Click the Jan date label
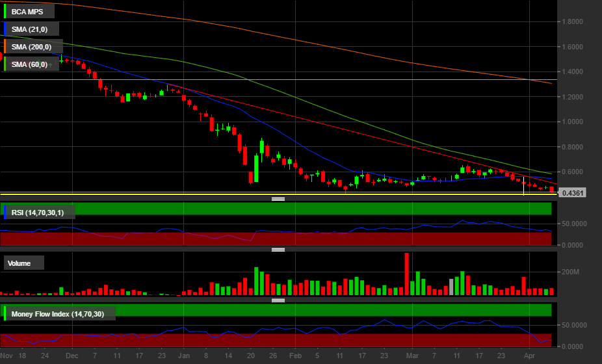602x364 pixels. click(184, 356)
